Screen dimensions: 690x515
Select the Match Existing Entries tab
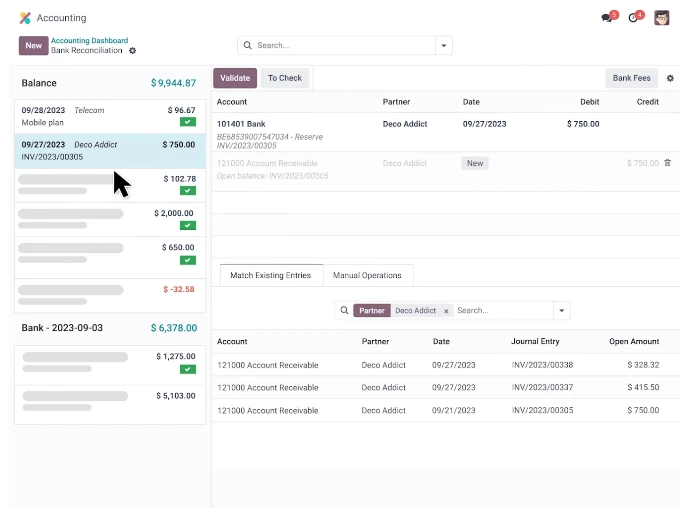coord(270,275)
